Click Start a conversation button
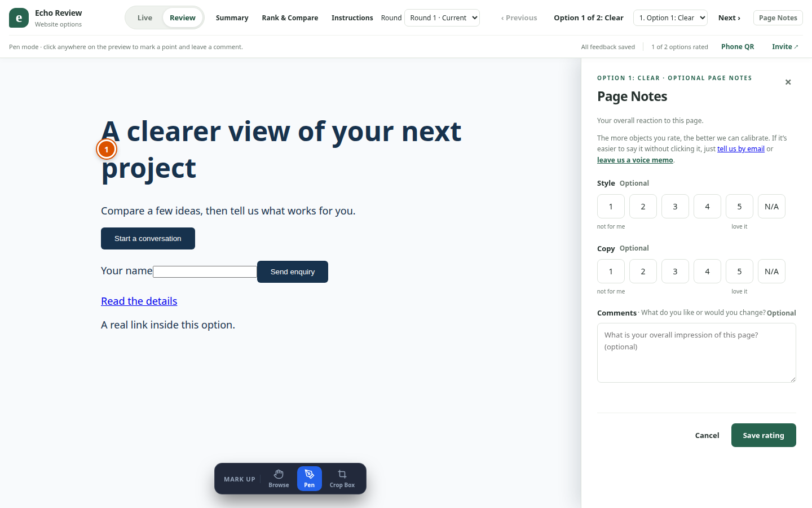 (148, 239)
